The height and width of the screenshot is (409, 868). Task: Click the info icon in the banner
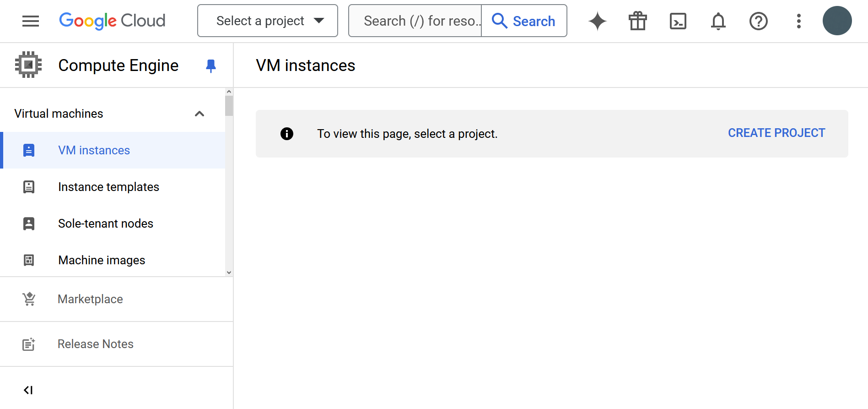pyautogui.click(x=287, y=134)
